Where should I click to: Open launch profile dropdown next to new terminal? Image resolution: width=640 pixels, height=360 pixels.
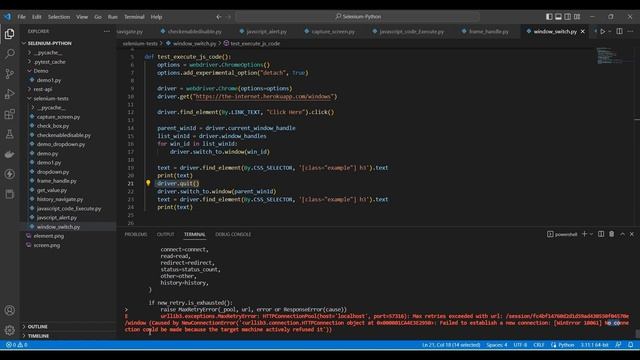coord(591,234)
